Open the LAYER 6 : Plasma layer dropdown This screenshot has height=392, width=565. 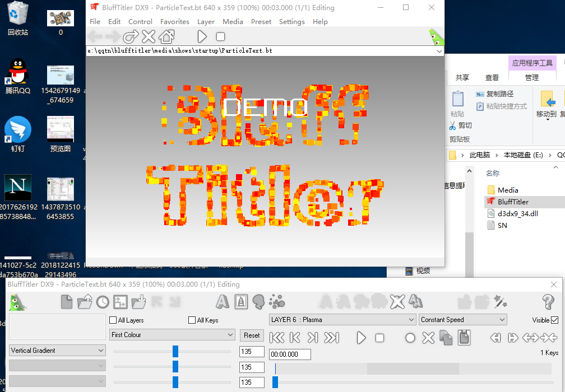click(342, 320)
